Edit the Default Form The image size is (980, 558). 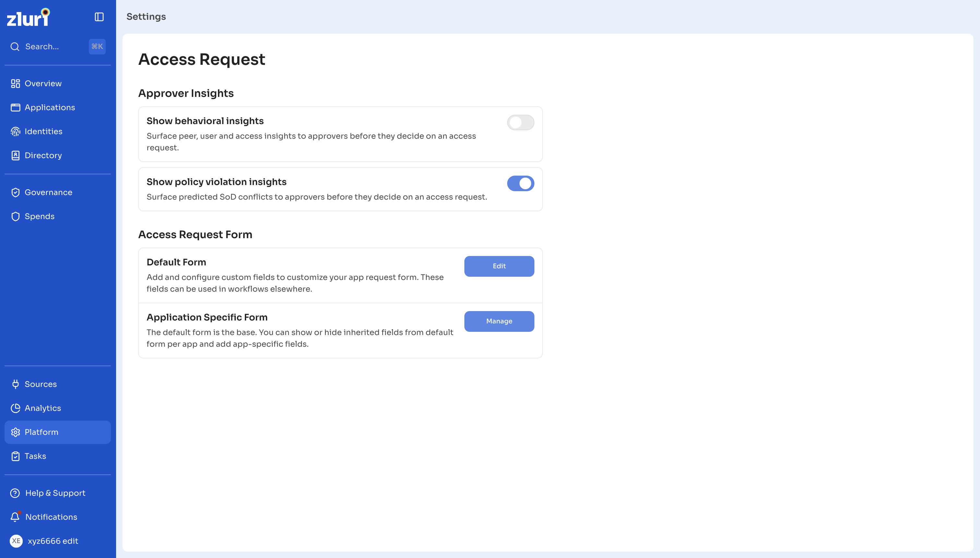499,266
